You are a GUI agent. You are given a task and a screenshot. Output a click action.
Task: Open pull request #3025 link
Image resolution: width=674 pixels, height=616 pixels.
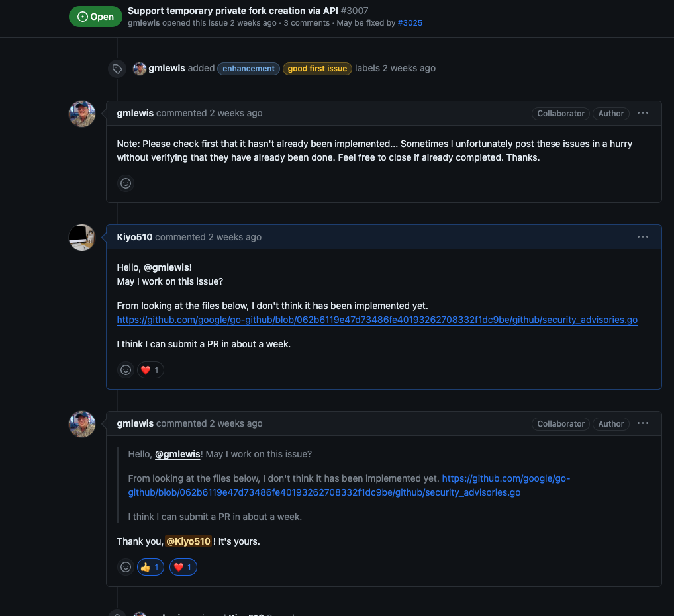click(x=410, y=22)
